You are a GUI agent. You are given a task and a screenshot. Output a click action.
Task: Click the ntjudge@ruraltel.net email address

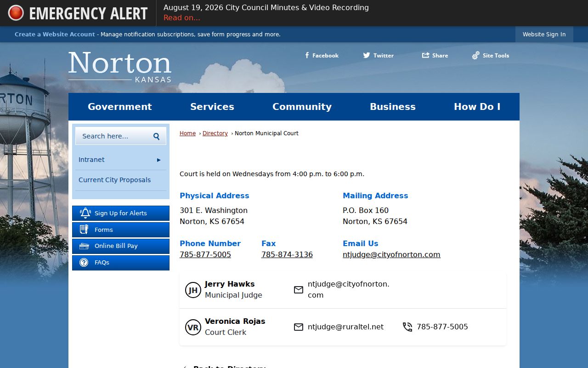click(x=345, y=327)
